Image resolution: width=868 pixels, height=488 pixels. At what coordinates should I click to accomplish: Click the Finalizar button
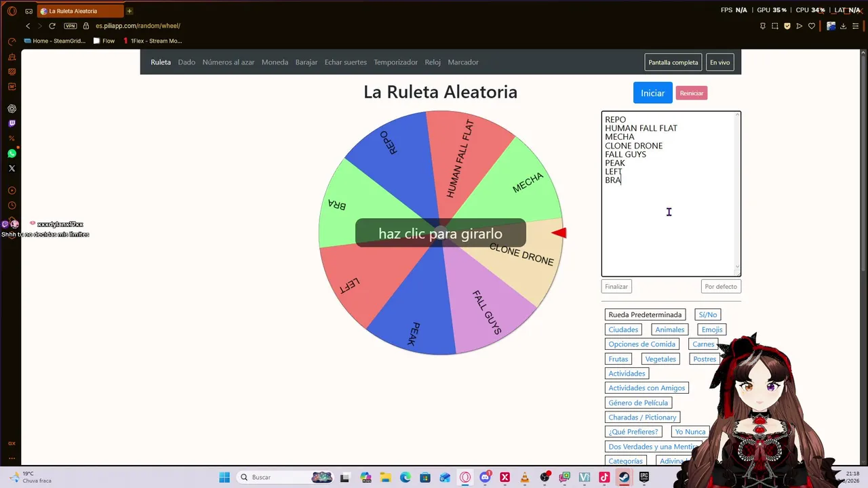click(x=616, y=287)
